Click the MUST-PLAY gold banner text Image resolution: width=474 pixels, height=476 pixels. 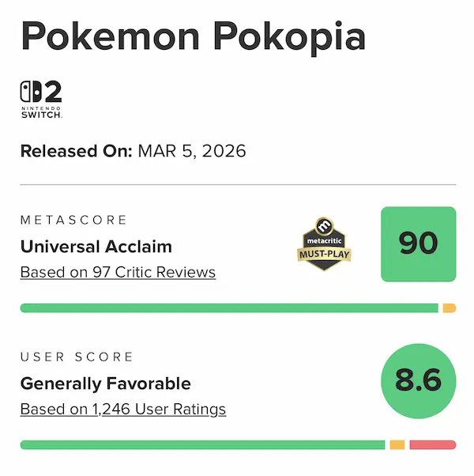point(324,255)
